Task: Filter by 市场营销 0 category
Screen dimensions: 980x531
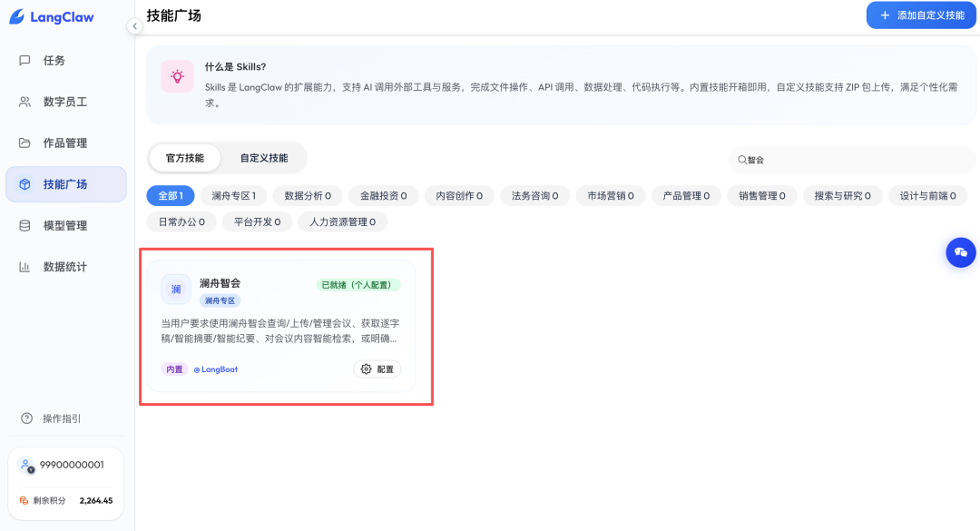Action: coord(610,196)
